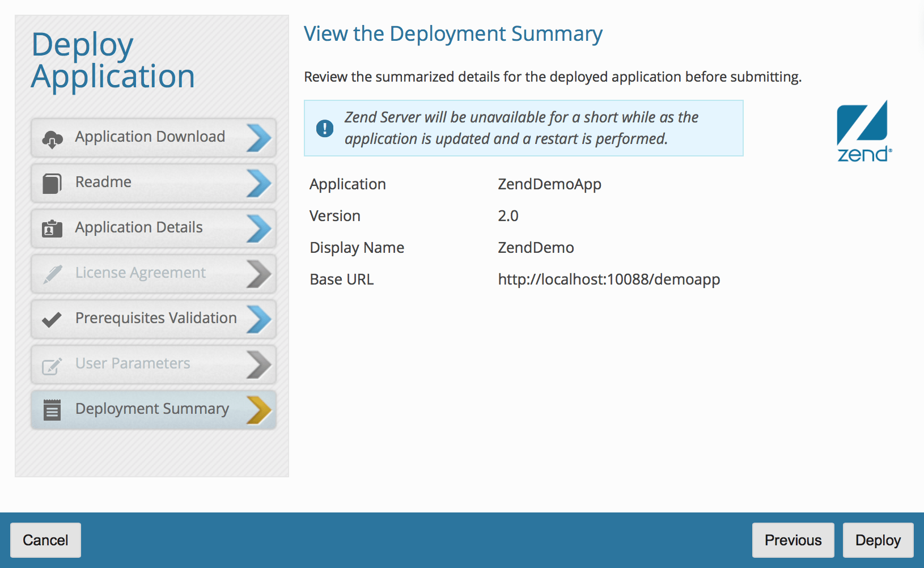The width and height of the screenshot is (924, 568).
Task: Click the 'Deploy Application' sidebar title
Action: click(113, 60)
